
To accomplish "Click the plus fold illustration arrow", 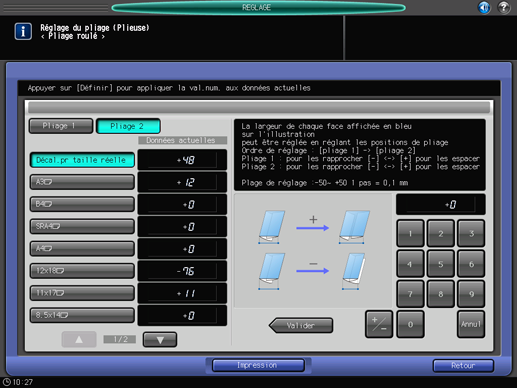I will click(313, 228).
